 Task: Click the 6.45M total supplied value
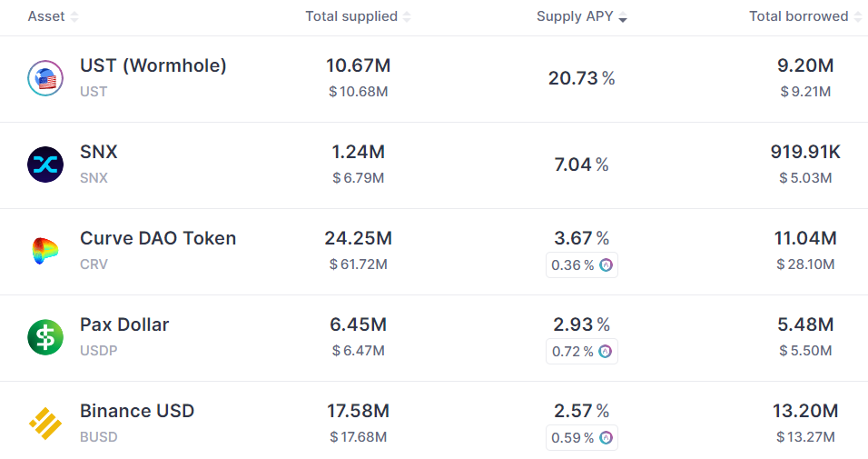[x=358, y=324]
